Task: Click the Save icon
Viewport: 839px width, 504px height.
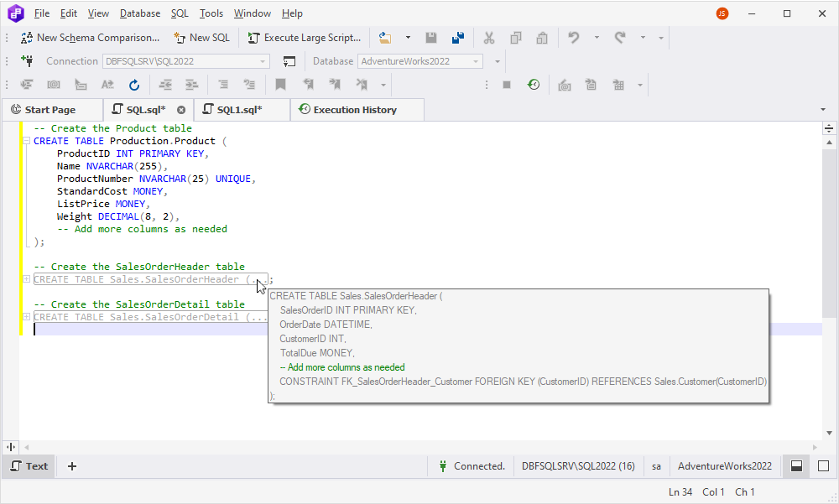Action: point(430,38)
